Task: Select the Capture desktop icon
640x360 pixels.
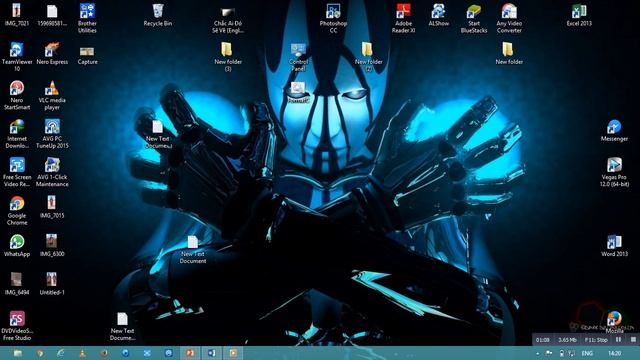Action: coord(87,55)
